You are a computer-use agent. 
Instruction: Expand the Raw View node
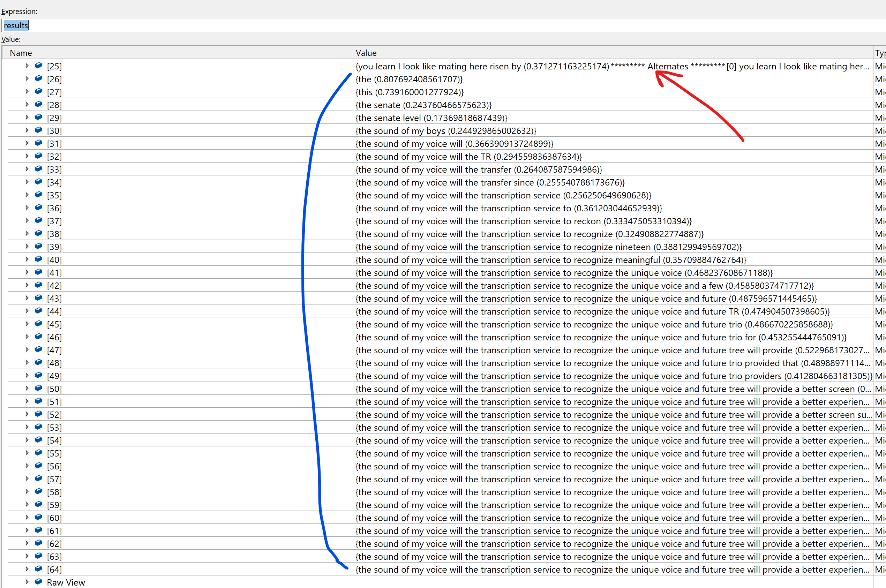[27, 582]
